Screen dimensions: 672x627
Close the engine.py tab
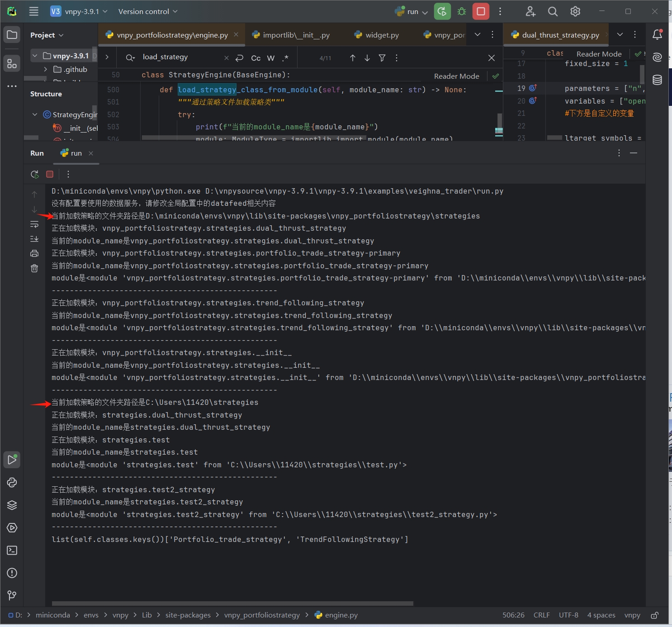click(x=236, y=34)
